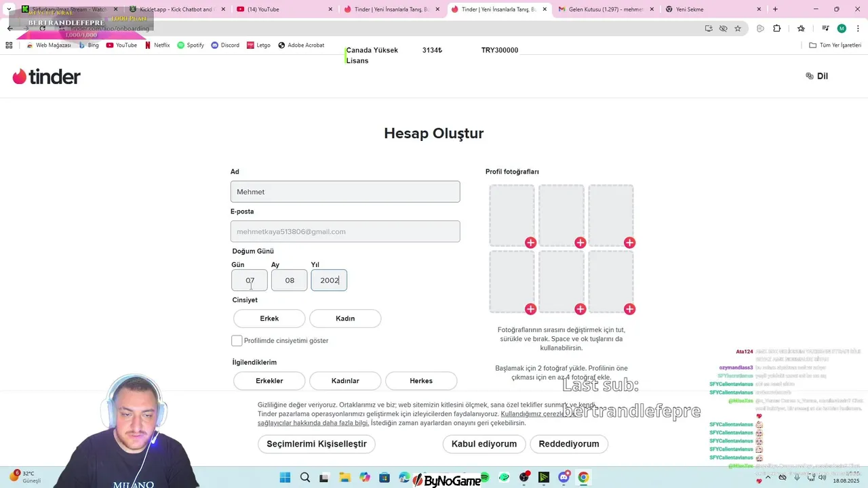
Task: Click the Tinder flame logo
Action: (x=46, y=77)
